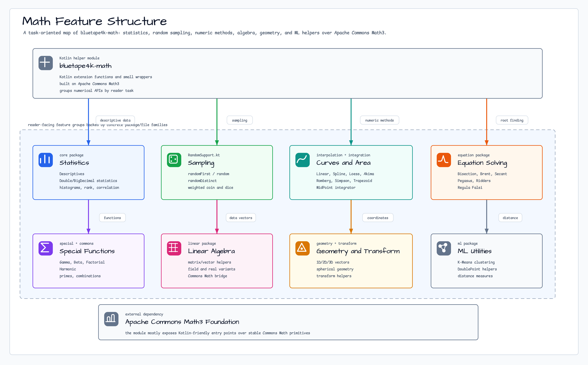Click the dice icon on Sampling card
The height and width of the screenshot is (365, 588).
click(174, 160)
